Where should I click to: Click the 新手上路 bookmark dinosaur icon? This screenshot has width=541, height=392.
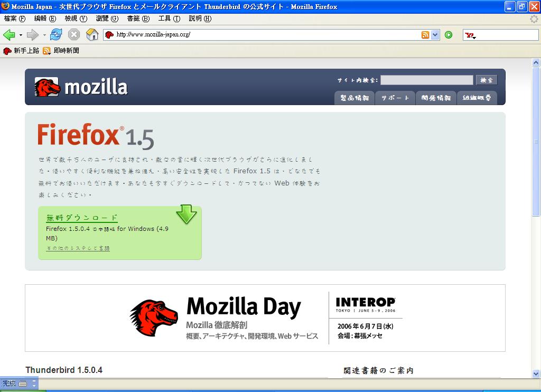[x=7, y=51]
